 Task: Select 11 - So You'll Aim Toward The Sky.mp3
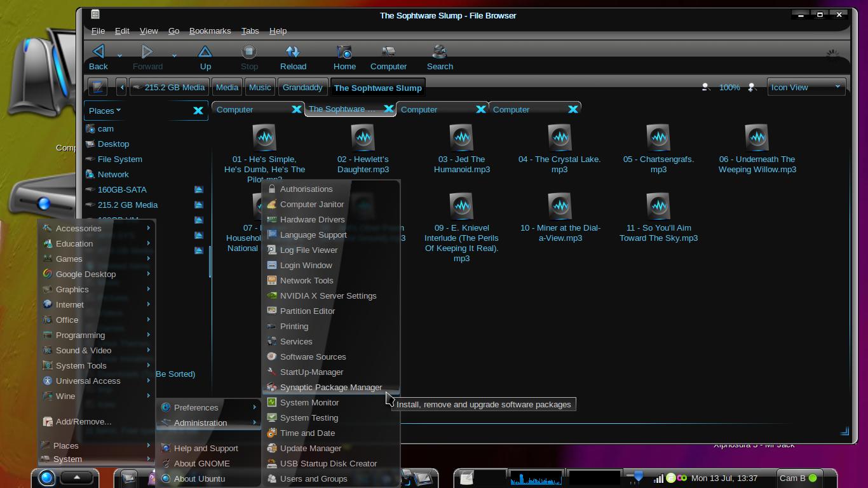click(x=658, y=218)
